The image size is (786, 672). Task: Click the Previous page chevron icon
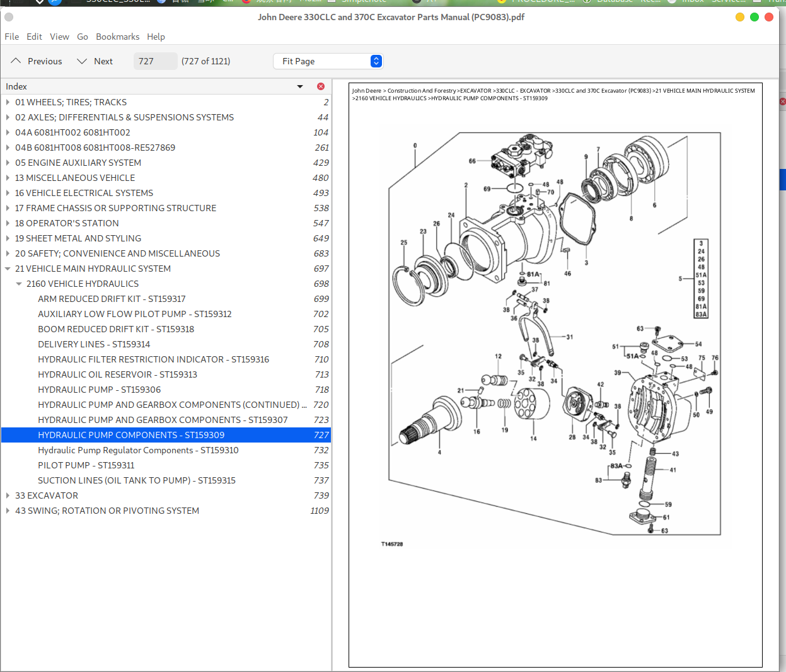[15, 61]
